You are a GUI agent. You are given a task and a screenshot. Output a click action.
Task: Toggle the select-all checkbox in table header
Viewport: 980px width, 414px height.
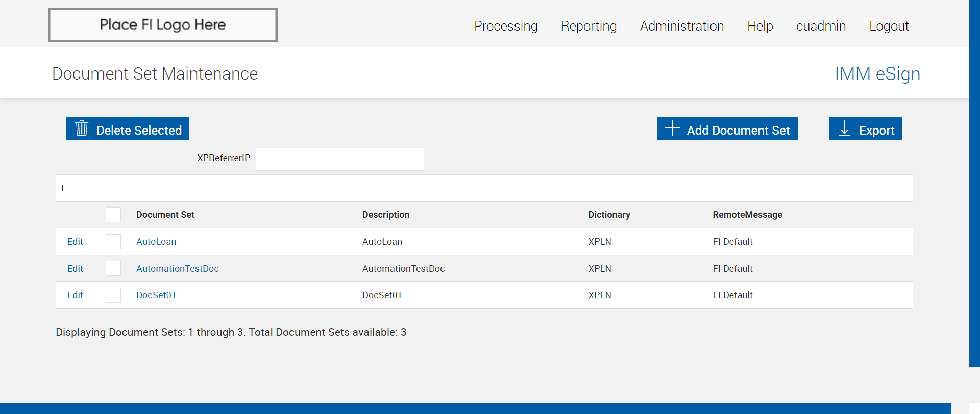point(113,215)
